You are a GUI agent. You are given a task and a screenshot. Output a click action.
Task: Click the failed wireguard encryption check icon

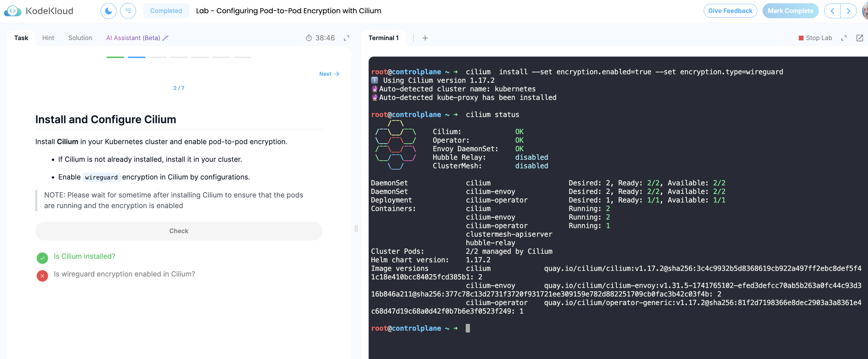(42, 276)
